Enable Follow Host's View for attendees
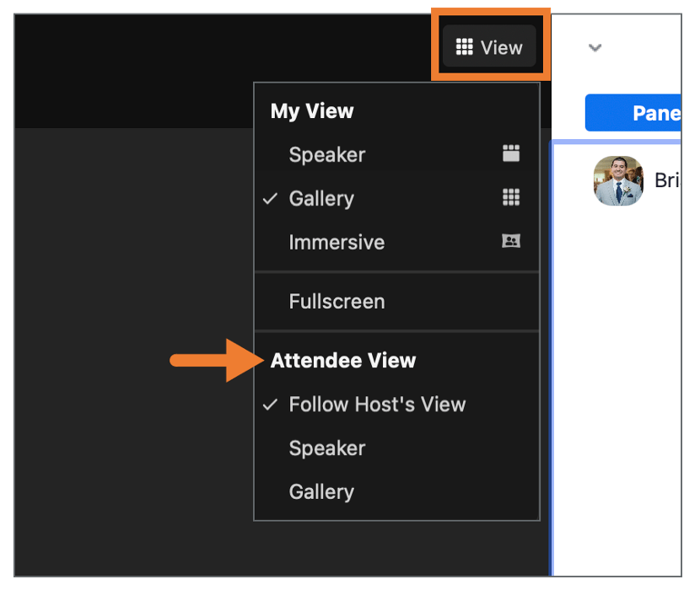Viewport: 700px width, 590px height. (x=377, y=405)
